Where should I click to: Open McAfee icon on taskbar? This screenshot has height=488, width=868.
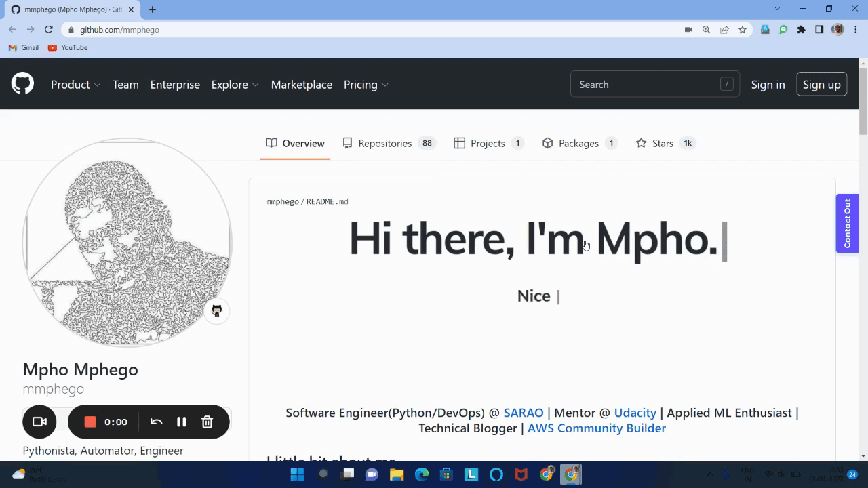point(521,474)
